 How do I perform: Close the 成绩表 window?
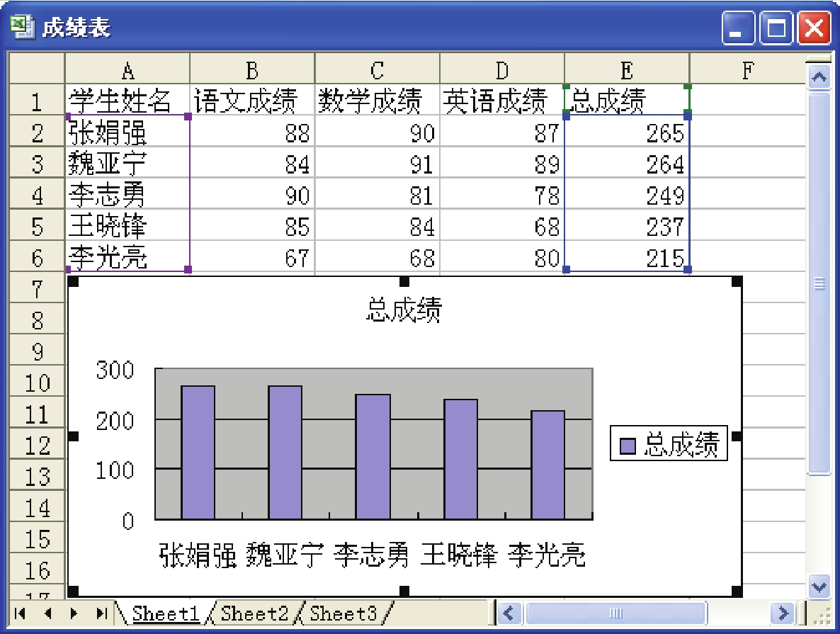point(815,28)
